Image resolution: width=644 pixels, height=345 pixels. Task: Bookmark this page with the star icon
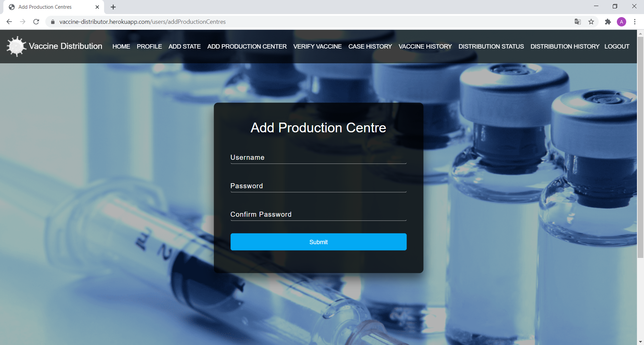click(x=591, y=22)
